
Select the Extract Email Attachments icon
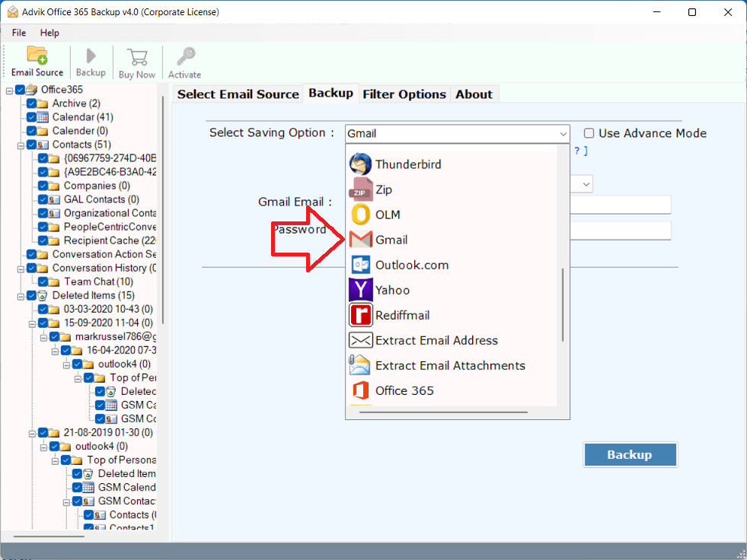pyautogui.click(x=360, y=365)
